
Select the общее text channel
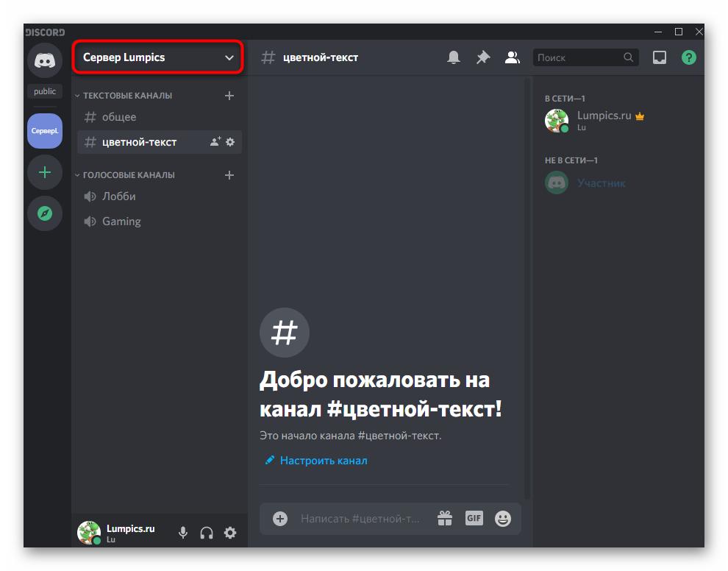[x=119, y=117]
